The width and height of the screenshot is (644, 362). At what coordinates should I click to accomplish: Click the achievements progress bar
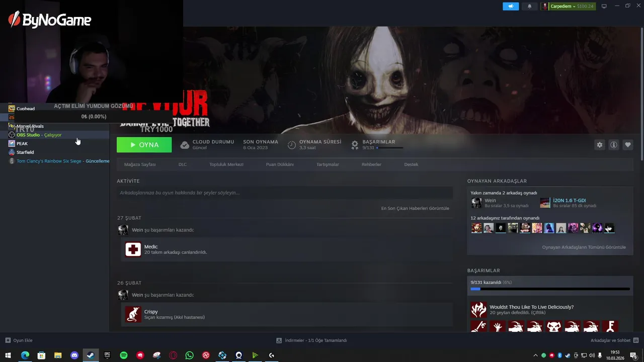[550, 289]
